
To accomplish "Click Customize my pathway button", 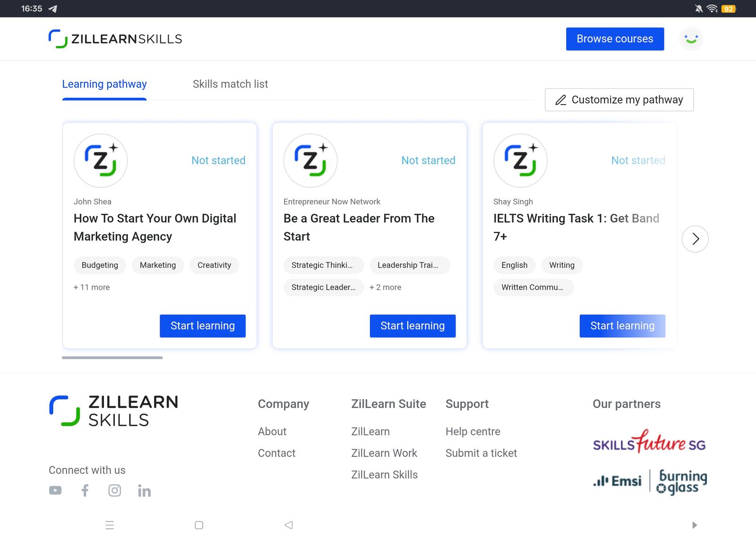I will click(x=619, y=100).
